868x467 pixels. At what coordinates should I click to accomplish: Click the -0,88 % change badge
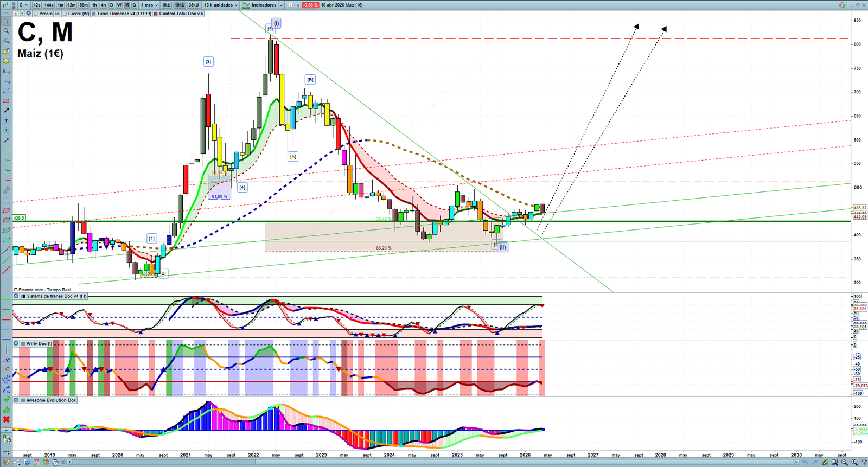tap(310, 5)
